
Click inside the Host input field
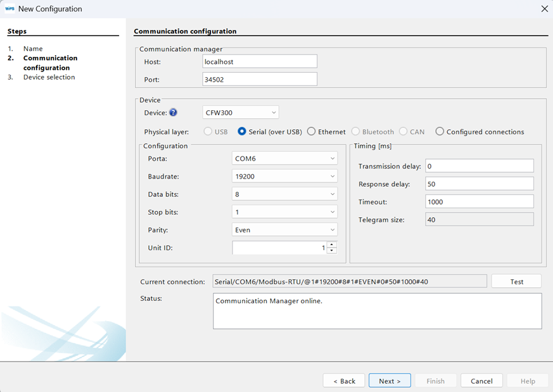(260, 61)
